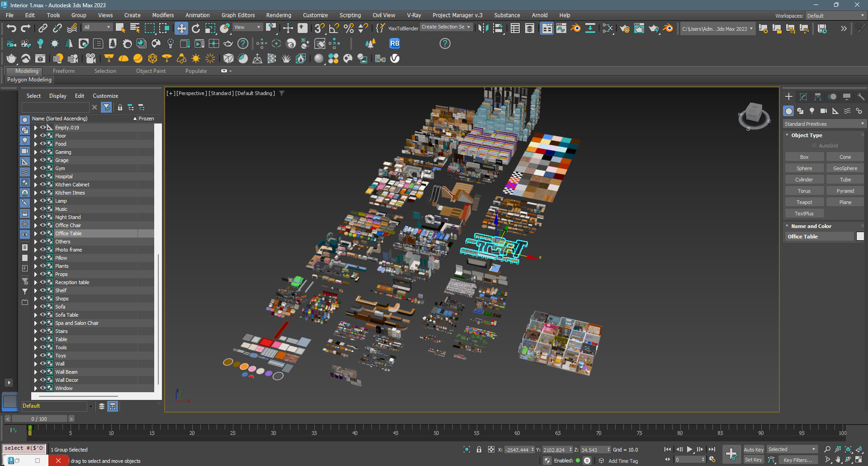Click the object color swatch beside Office Table
This screenshot has height=466, width=868.
(860, 236)
